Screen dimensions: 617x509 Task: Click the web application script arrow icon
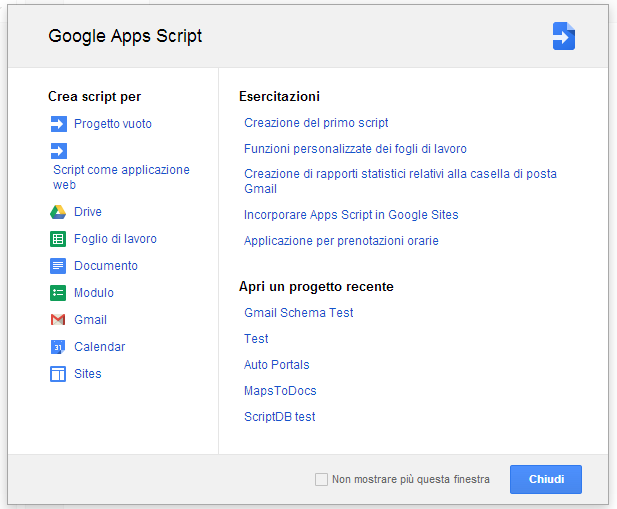(x=59, y=151)
